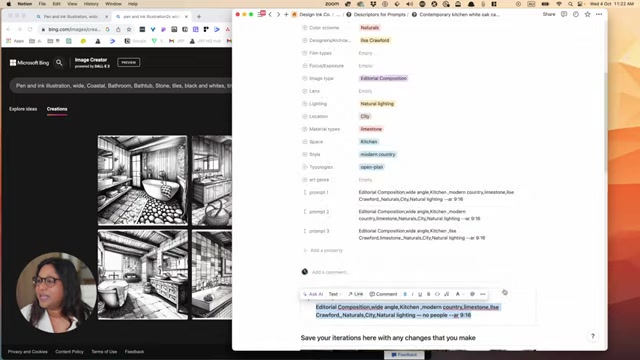Edit the Editorial Composition image type tag
This screenshot has height=360, width=640.
(x=383, y=78)
